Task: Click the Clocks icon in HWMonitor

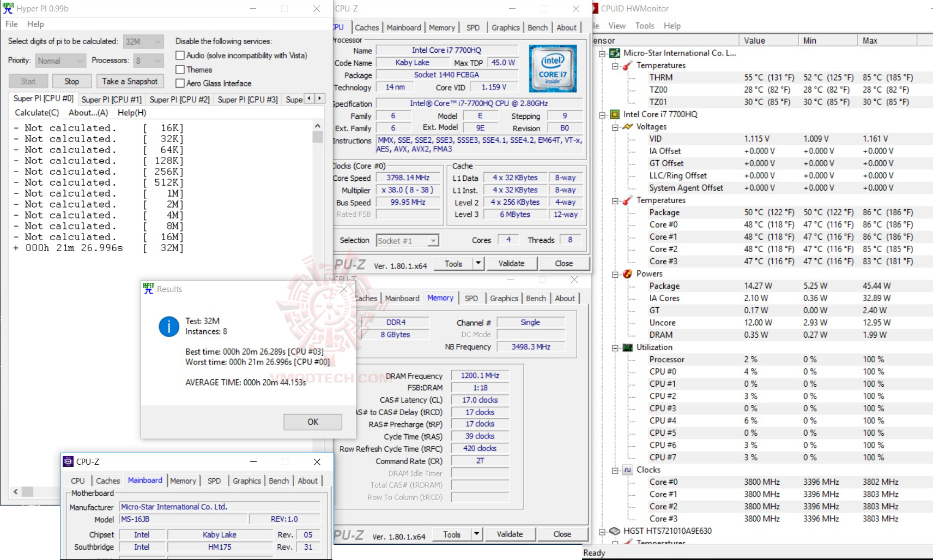Action: (628, 470)
